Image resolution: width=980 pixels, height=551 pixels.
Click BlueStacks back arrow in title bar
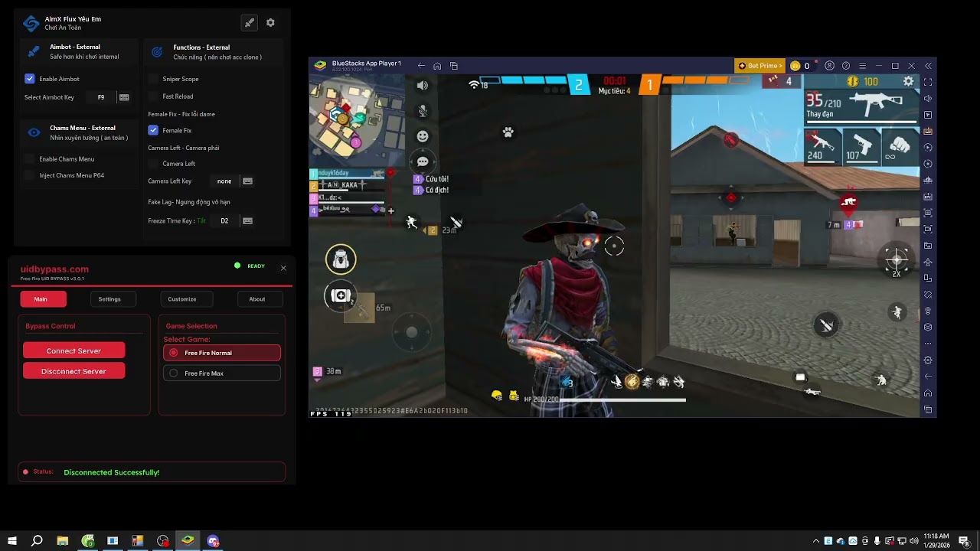(x=421, y=66)
